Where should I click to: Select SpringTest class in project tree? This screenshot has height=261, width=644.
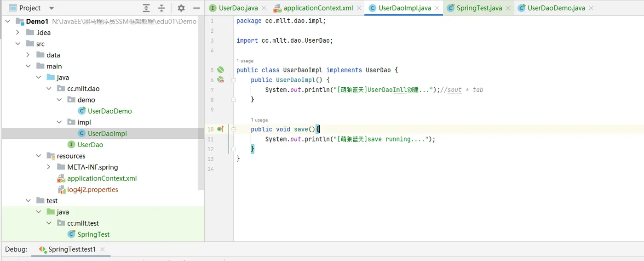click(93, 234)
